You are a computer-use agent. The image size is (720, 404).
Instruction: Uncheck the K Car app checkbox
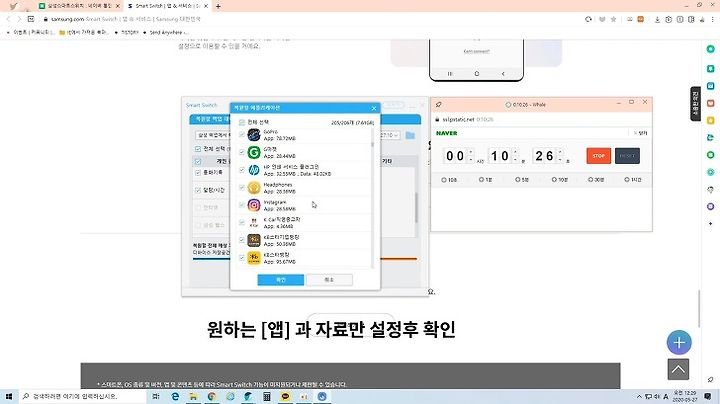tap(242, 223)
